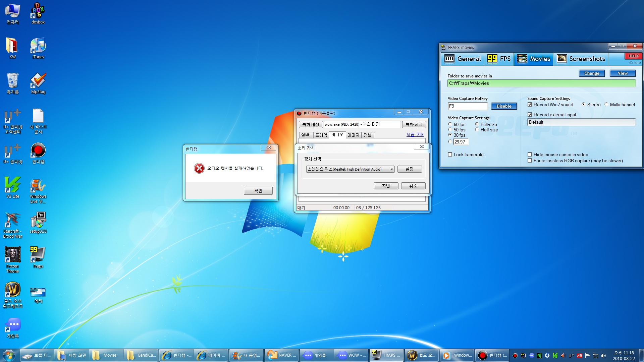Confirm error dialog with 확인 button
Image resolution: width=644 pixels, height=362 pixels.
258,191
